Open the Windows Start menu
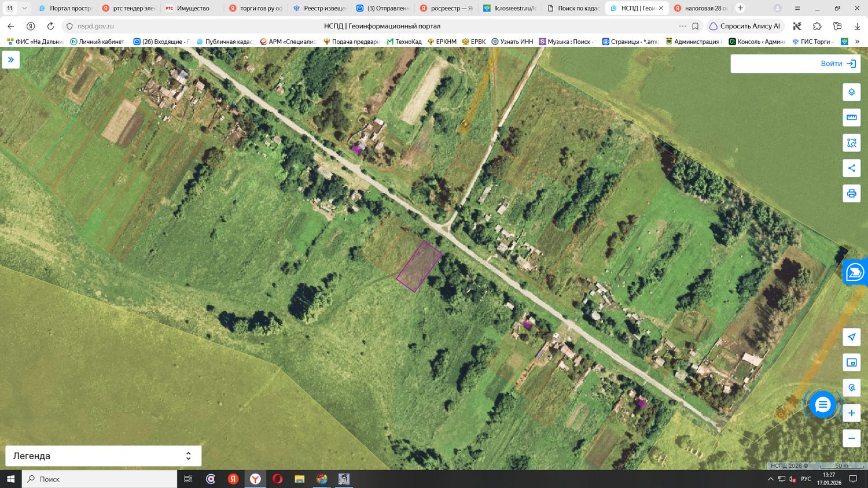868x488 pixels. [10, 479]
